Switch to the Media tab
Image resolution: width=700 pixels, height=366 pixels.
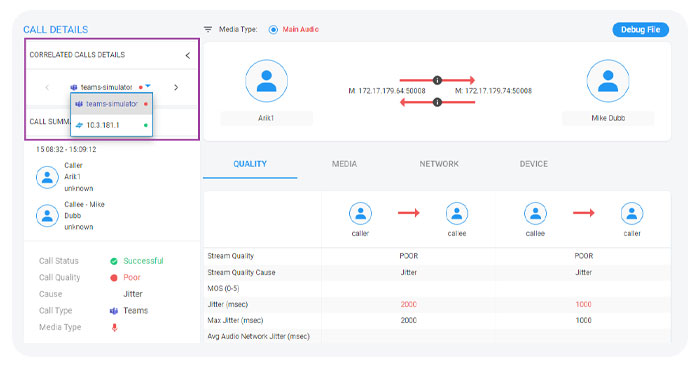click(x=344, y=164)
